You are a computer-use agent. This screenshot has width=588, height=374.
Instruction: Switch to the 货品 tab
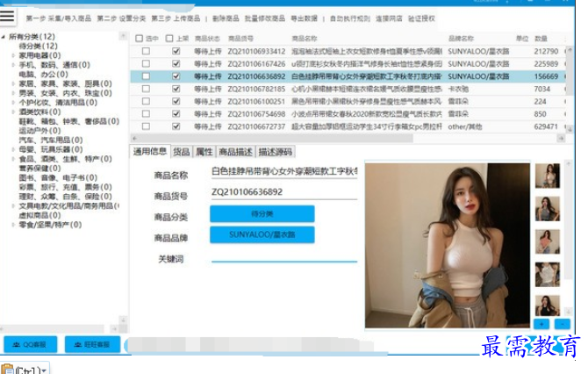tap(182, 152)
